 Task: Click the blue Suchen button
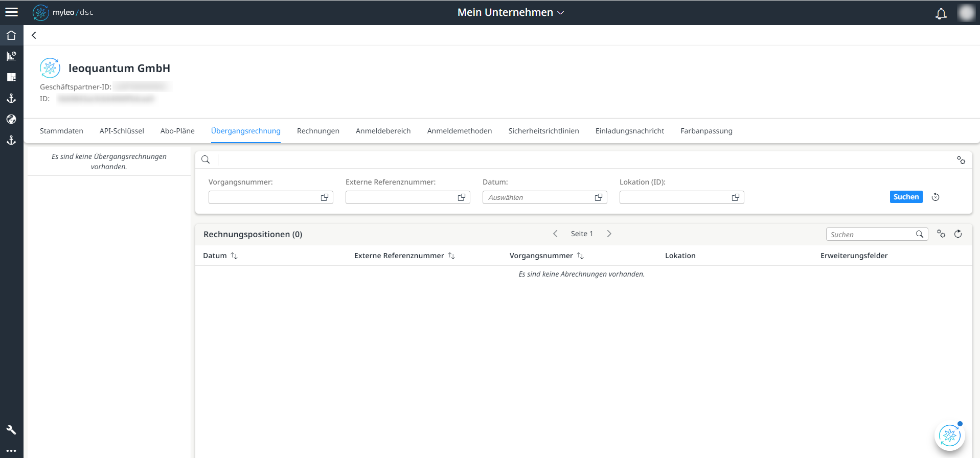906,197
